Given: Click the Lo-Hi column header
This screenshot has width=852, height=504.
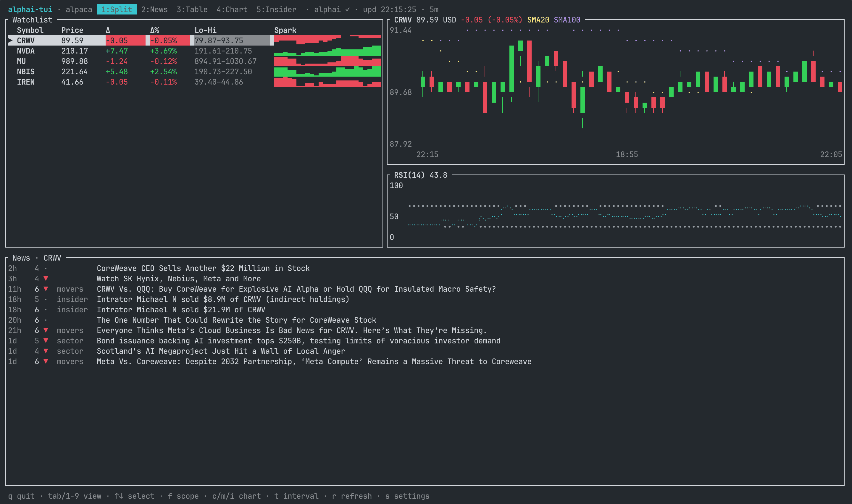Looking at the screenshot, I should 205,30.
